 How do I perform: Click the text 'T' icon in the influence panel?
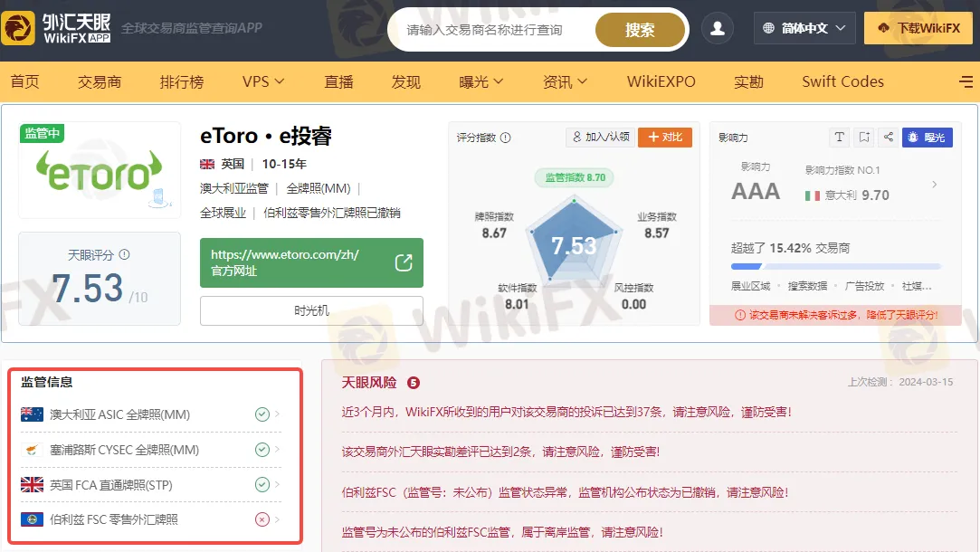[840, 138]
